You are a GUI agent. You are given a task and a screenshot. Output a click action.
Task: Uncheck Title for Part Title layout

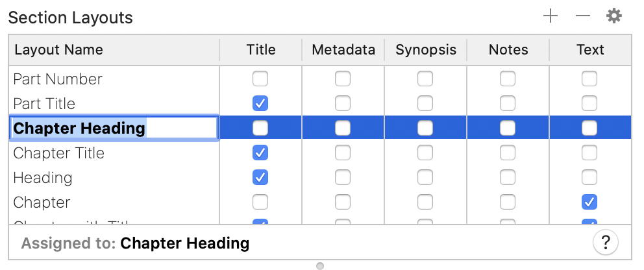pyautogui.click(x=260, y=104)
